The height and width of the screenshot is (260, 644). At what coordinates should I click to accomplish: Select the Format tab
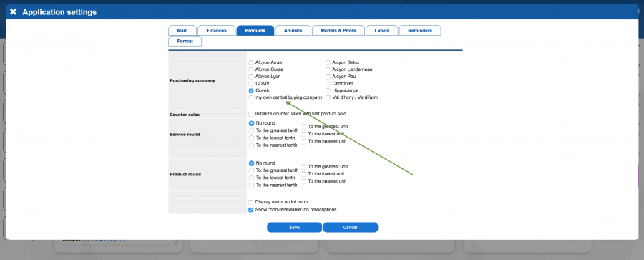[185, 41]
